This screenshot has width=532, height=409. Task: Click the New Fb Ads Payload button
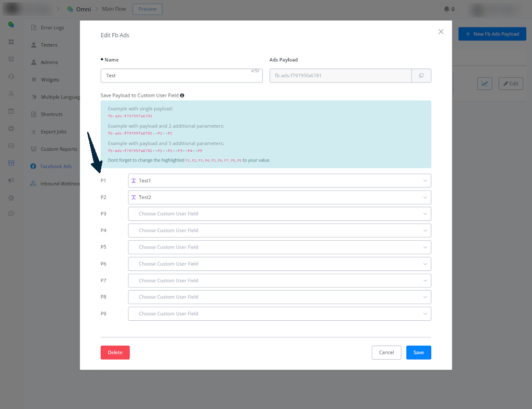click(x=492, y=34)
